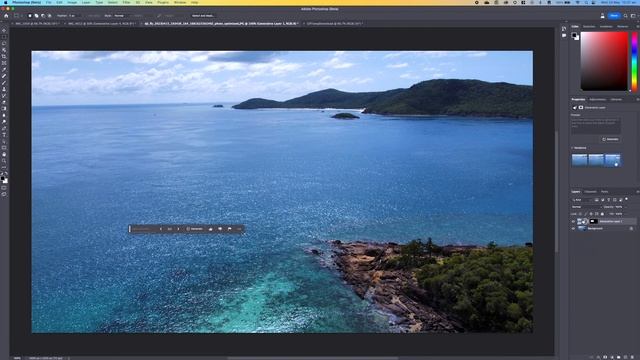
Task: Click Select and Mask button
Action: (x=203, y=16)
